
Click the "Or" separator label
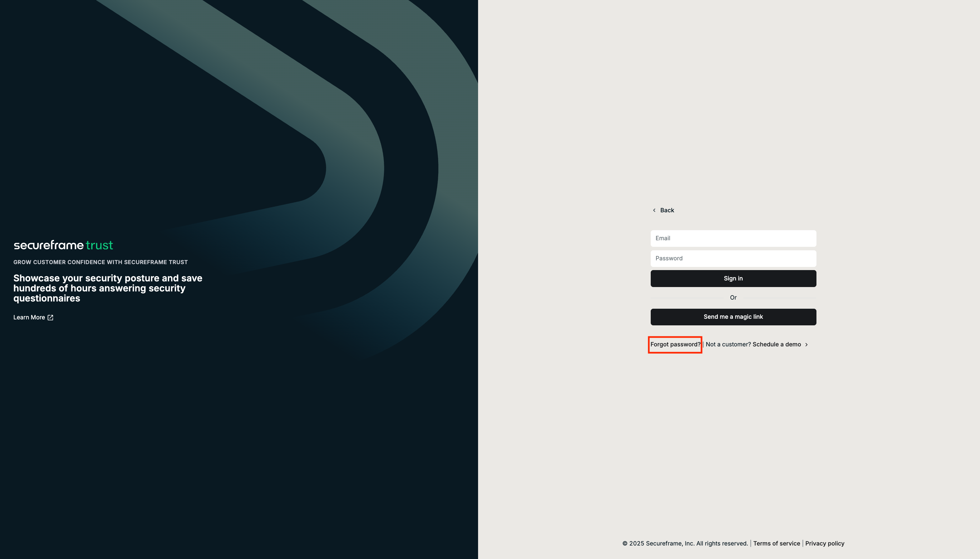[733, 297]
